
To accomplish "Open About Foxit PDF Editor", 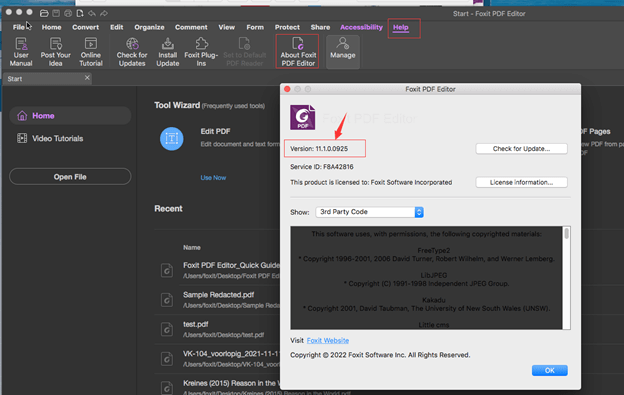I will pyautogui.click(x=298, y=51).
